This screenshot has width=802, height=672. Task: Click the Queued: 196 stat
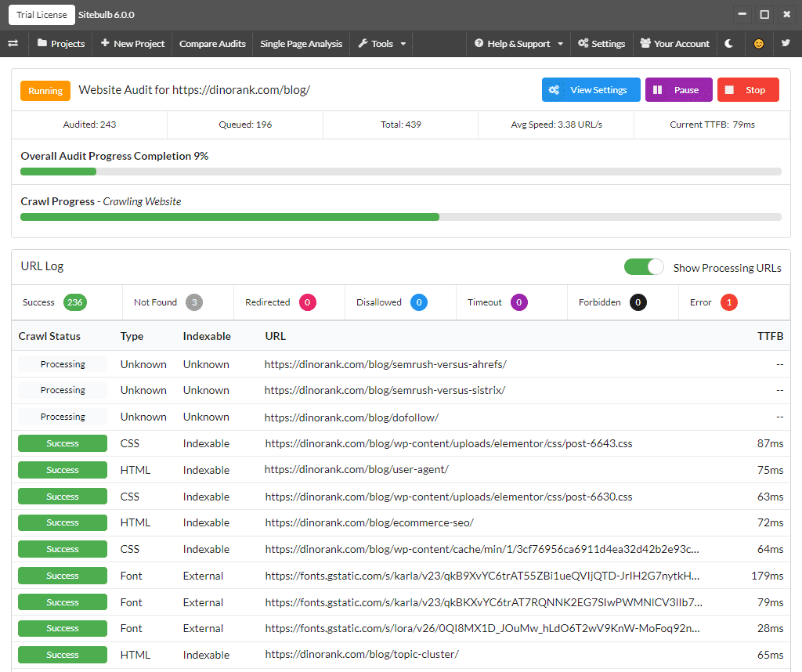(245, 125)
